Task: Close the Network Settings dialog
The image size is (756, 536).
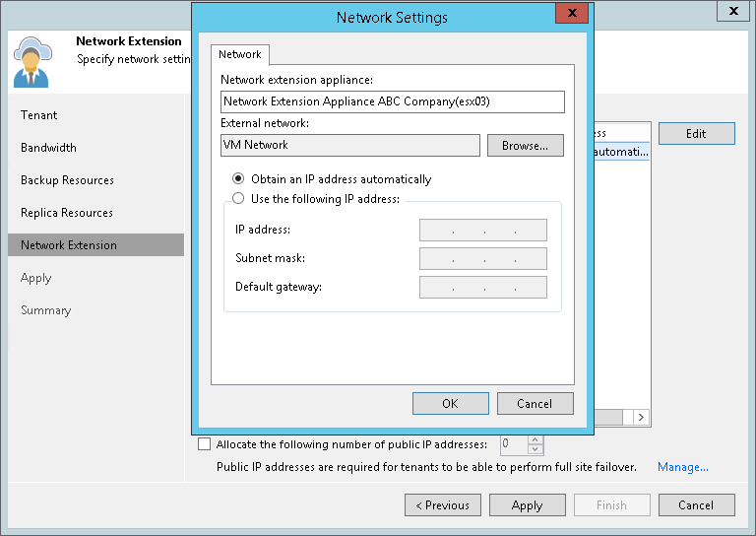Action: [x=572, y=13]
